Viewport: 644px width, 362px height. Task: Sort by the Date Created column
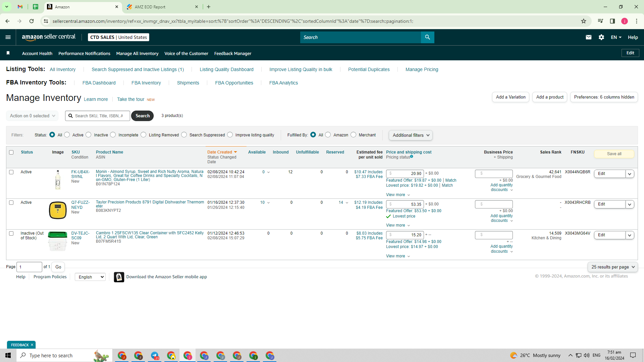coord(222,152)
